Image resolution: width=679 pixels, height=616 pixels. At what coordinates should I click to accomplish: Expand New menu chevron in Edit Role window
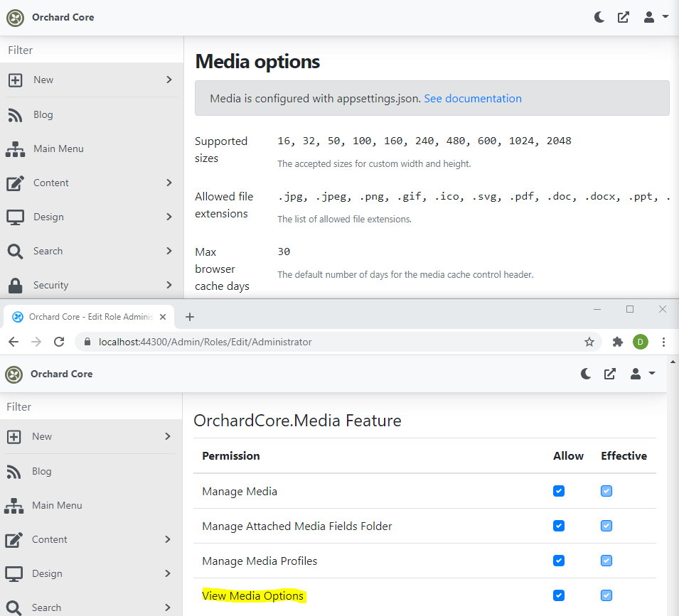coord(168,436)
